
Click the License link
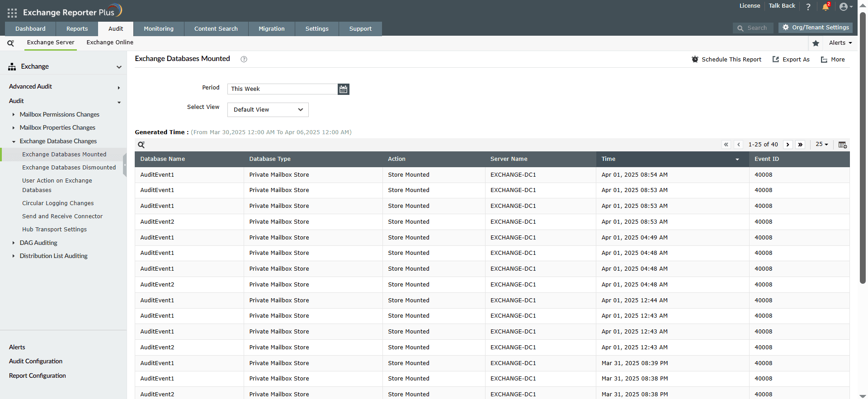pyautogui.click(x=750, y=6)
